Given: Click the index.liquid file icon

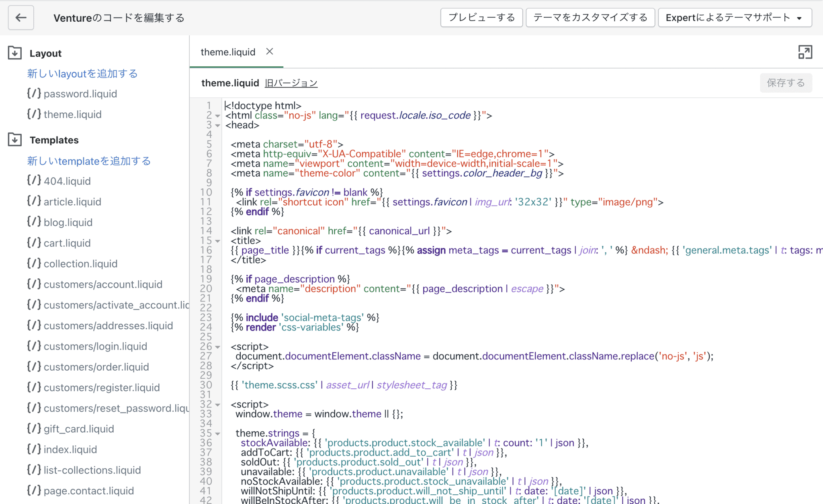Looking at the screenshot, I should (x=34, y=449).
